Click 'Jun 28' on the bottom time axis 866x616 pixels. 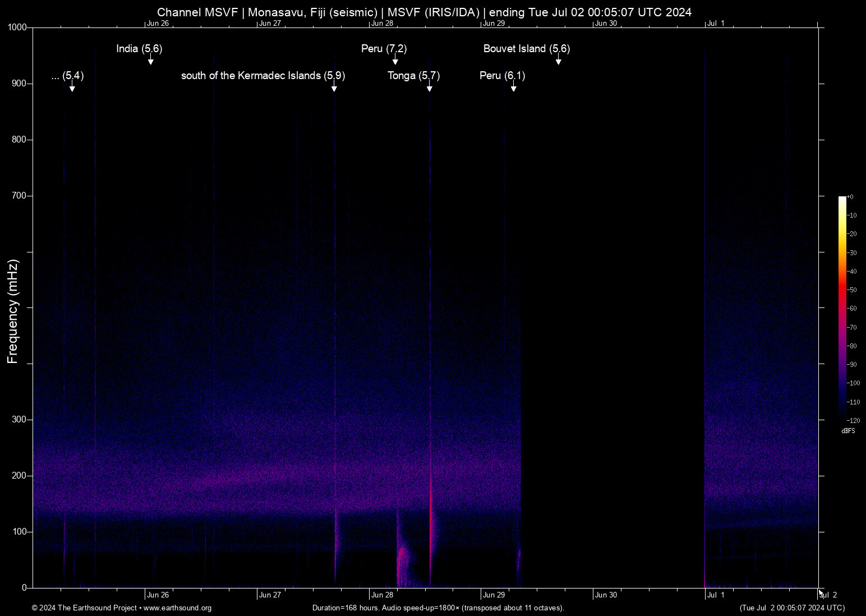pos(382,595)
